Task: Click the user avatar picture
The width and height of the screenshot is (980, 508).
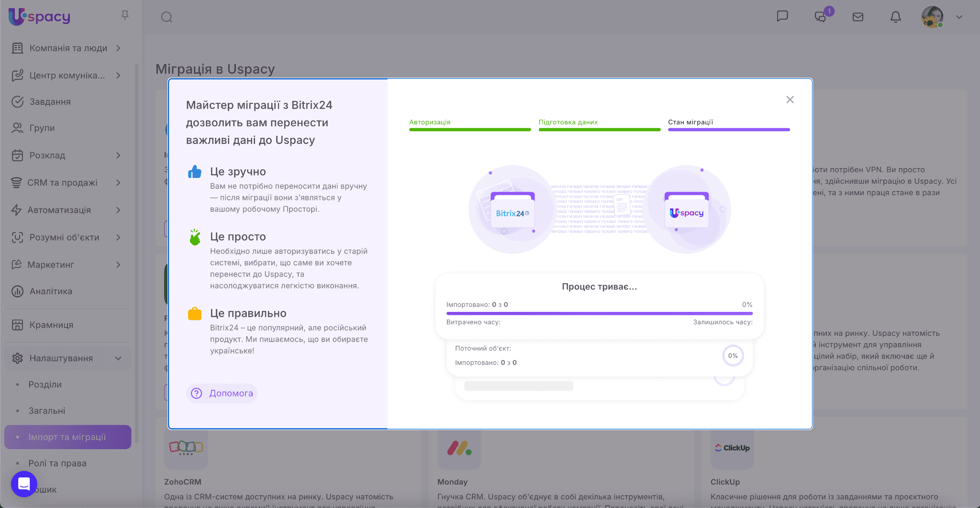Action: (932, 17)
